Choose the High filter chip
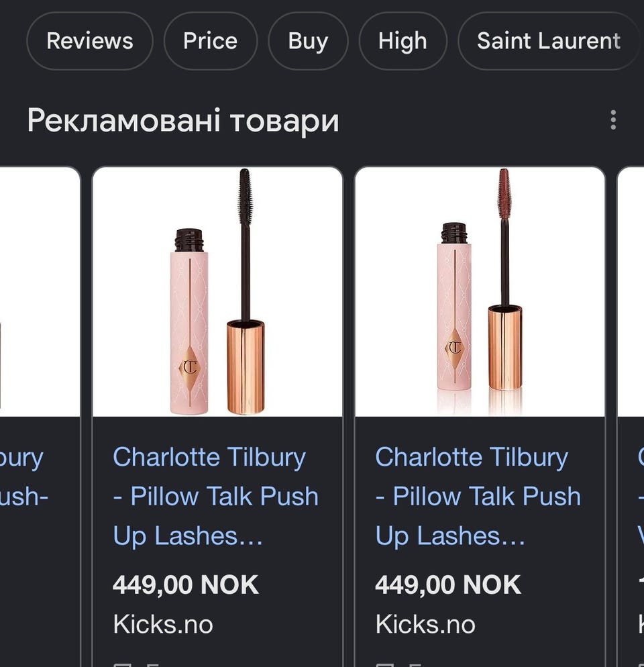Image resolution: width=644 pixels, height=667 pixels. [x=402, y=41]
